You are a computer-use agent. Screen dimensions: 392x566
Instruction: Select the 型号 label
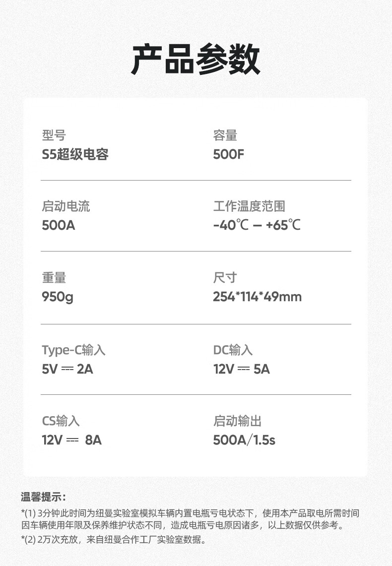tap(54, 135)
